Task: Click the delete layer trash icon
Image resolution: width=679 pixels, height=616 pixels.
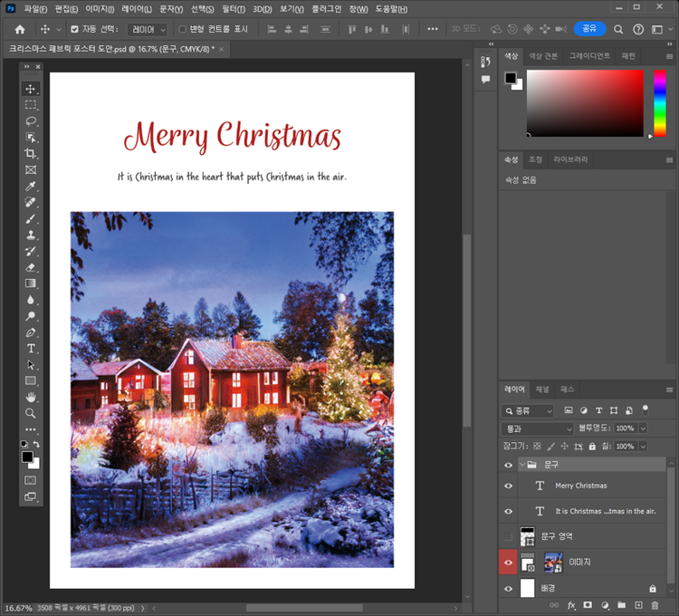Action: click(x=655, y=604)
